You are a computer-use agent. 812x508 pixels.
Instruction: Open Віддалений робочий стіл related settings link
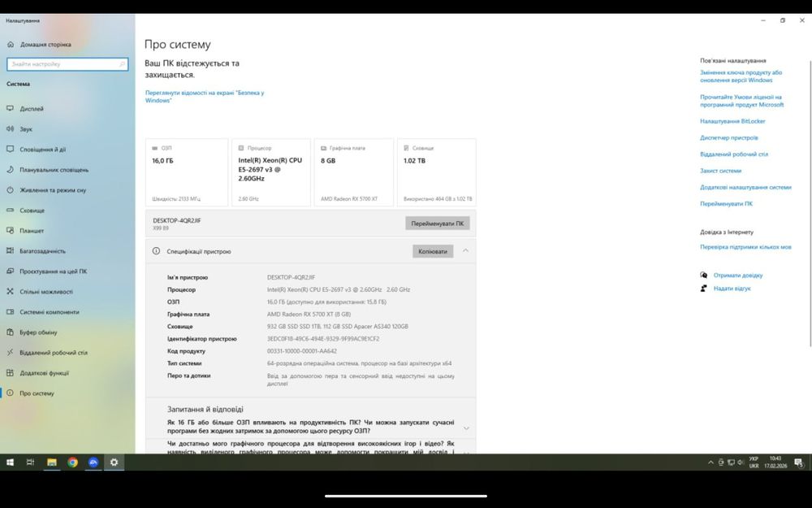point(734,154)
